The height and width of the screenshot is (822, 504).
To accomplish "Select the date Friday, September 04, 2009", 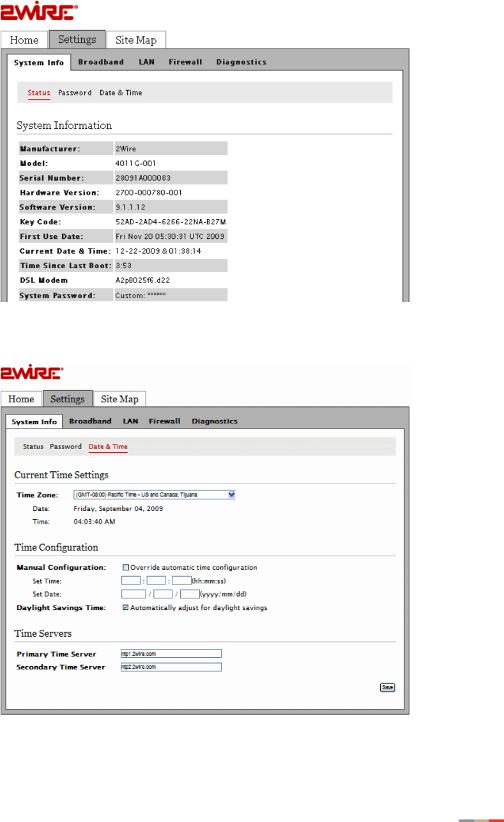I will coord(118,509).
